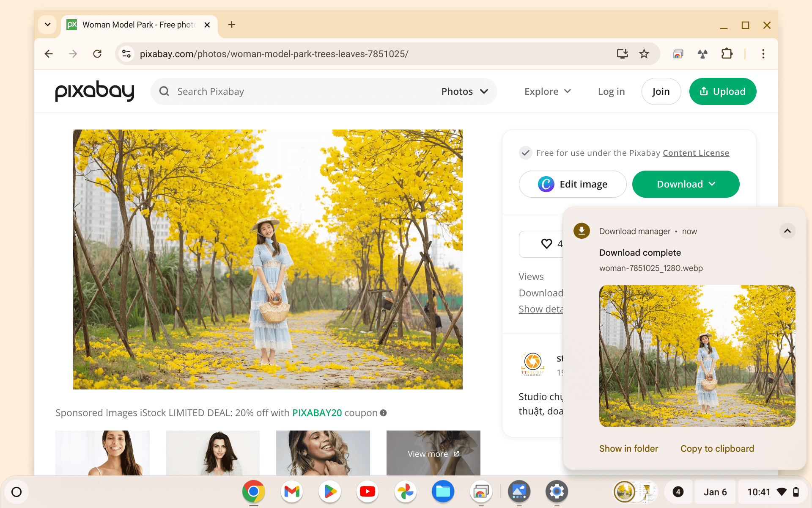Click Copy to clipboard

717,448
